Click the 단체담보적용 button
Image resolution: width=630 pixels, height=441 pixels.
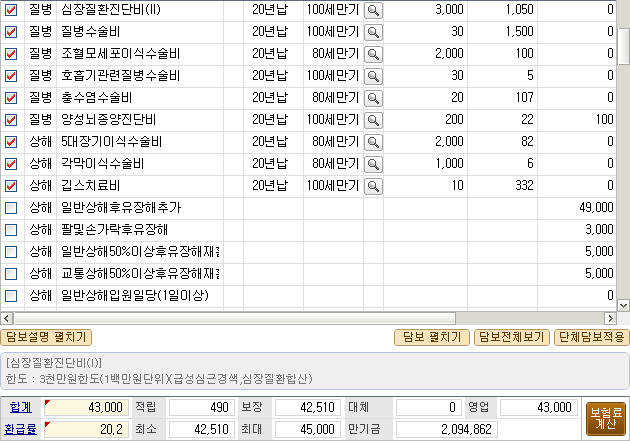click(591, 337)
